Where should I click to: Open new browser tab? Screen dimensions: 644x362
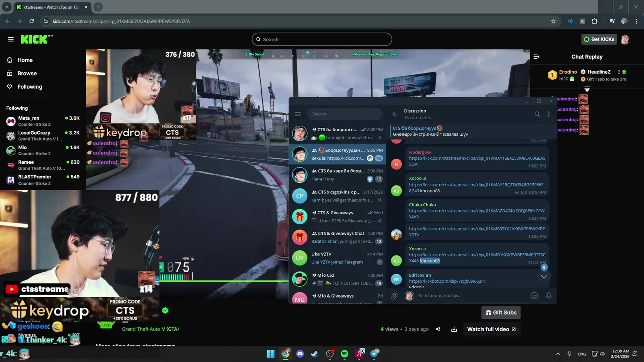click(98, 7)
